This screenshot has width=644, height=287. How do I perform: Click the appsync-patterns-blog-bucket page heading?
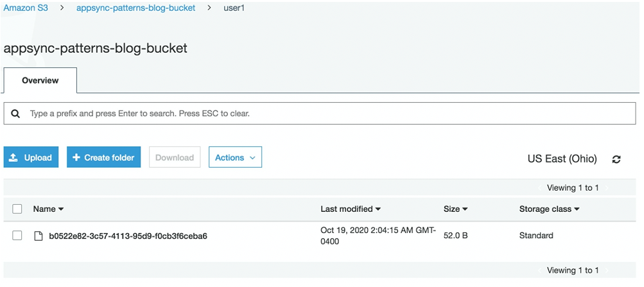click(95, 48)
